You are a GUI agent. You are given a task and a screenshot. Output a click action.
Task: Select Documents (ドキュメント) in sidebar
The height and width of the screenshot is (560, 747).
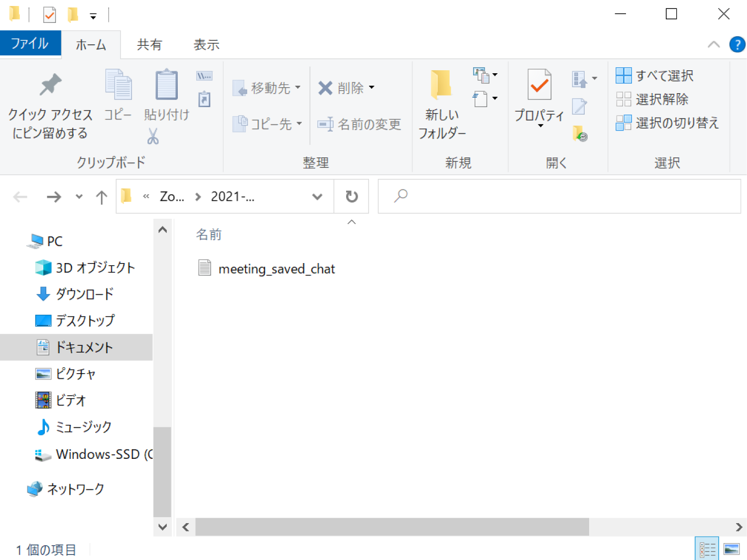[76, 347]
